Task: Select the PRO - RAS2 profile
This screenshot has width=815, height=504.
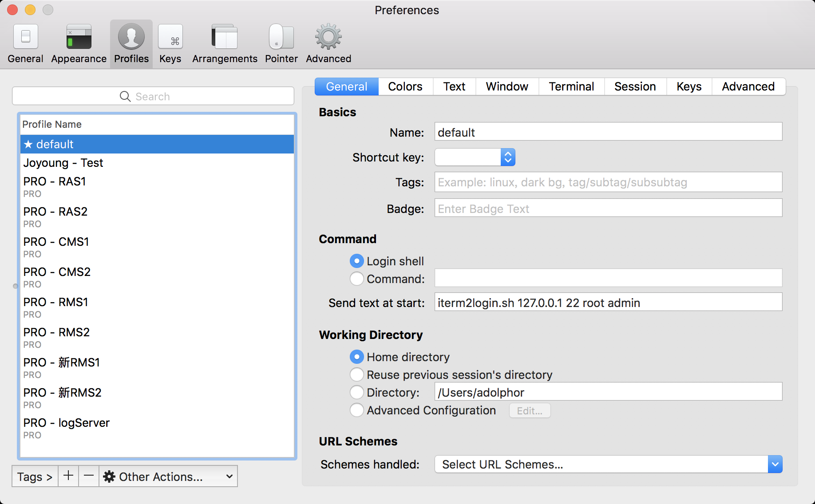Action: tap(157, 217)
